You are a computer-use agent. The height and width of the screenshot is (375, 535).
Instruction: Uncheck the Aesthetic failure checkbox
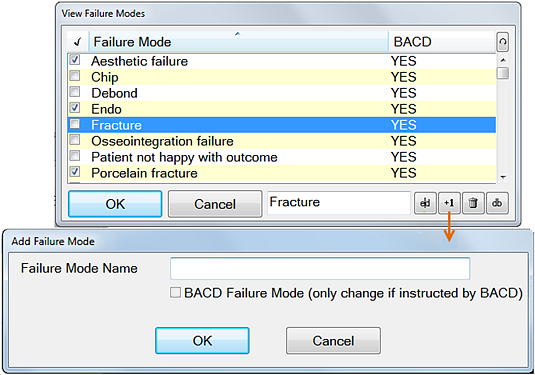coord(75,60)
